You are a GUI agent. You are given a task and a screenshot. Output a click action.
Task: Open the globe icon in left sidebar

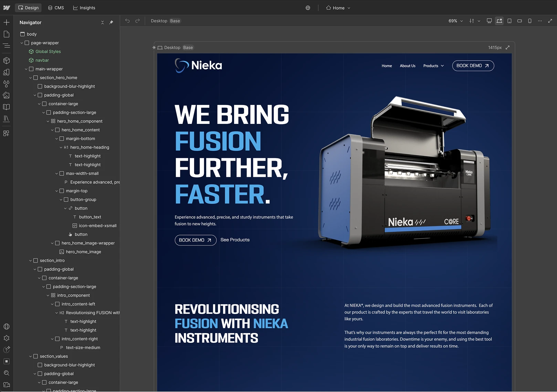click(7, 327)
